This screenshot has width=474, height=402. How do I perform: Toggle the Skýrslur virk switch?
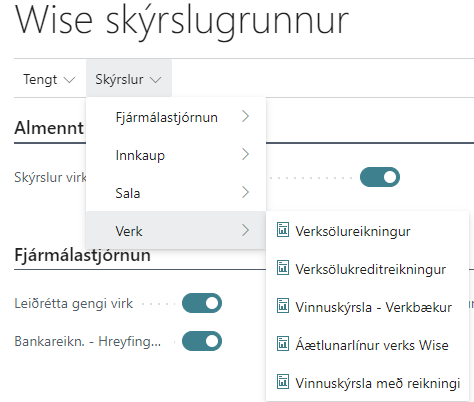(x=380, y=177)
